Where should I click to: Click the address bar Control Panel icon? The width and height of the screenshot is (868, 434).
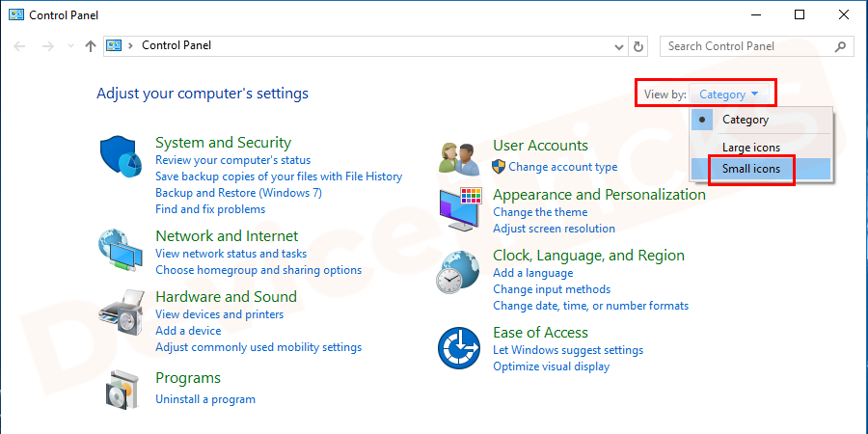[x=114, y=46]
